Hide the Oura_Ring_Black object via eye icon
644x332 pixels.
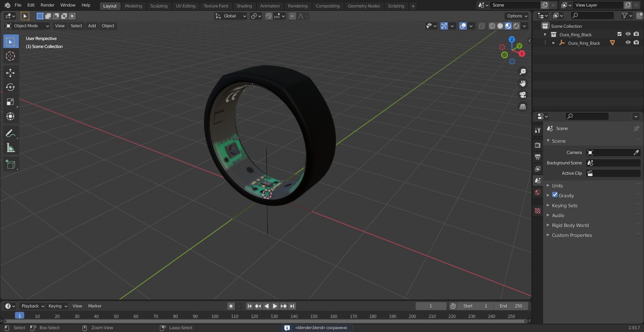(x=628, y=43)
